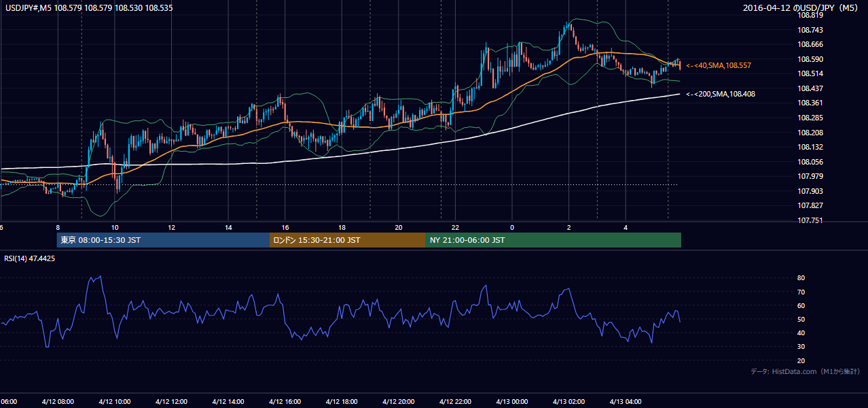
Task: Select the bottom axis label 4/12 14:00
Action: (x=228, y=401)
